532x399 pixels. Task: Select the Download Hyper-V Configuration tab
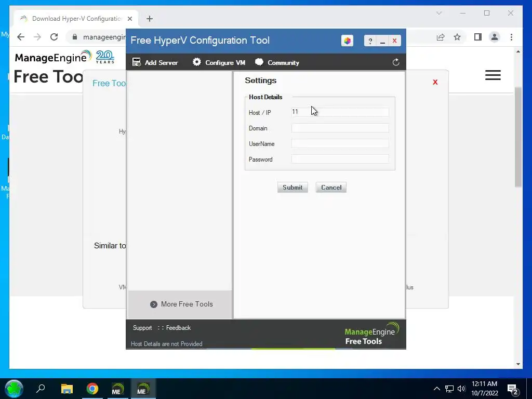point(76,19)
